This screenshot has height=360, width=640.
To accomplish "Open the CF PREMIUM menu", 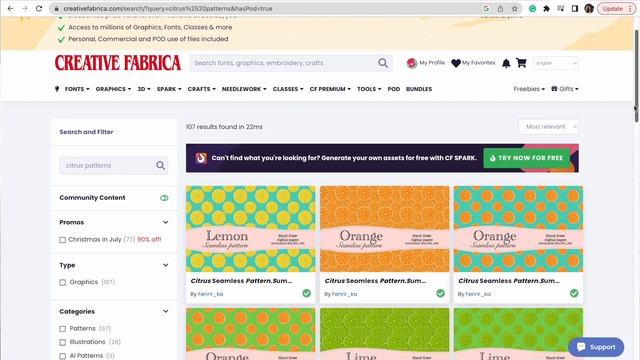I will [x=330, y=89].
